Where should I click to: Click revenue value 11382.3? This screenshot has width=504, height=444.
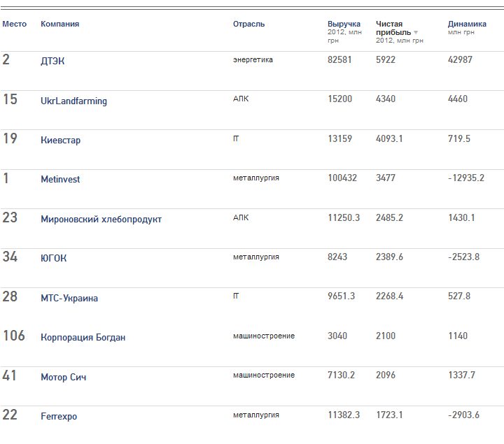click(x=344, y=415)
